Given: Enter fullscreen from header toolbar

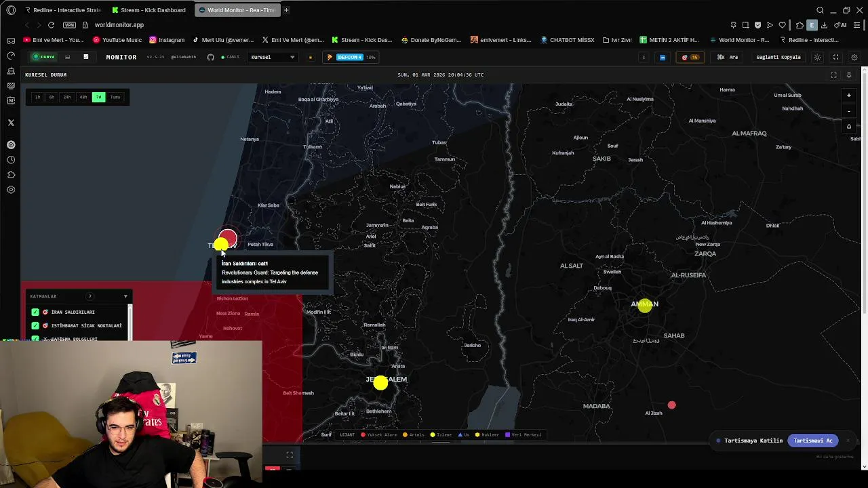Looking at the screenshot, I should (x=835, y=57).
